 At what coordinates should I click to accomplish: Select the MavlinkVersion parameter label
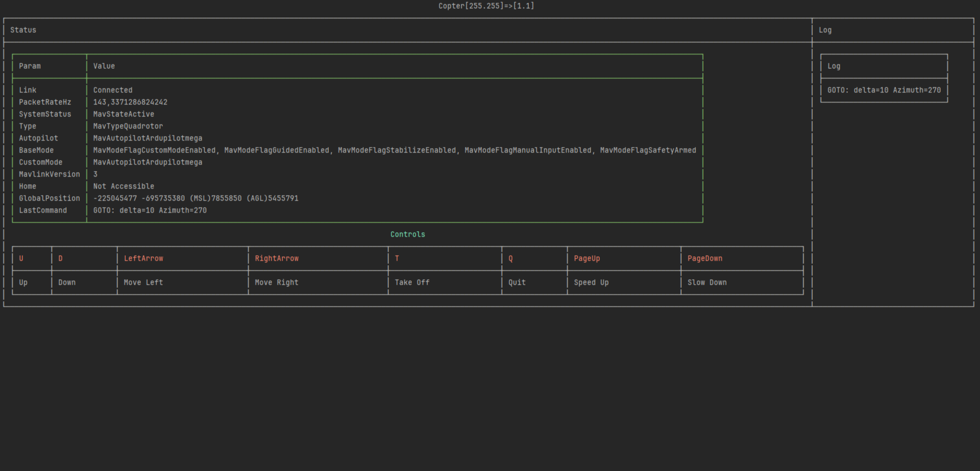(x=49, y=174)
